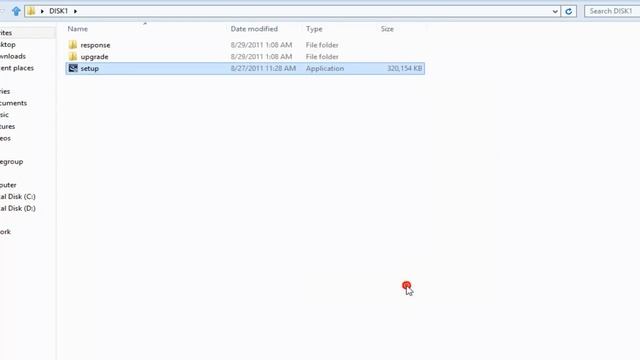Sort files by the Size column header

[387, 29]
